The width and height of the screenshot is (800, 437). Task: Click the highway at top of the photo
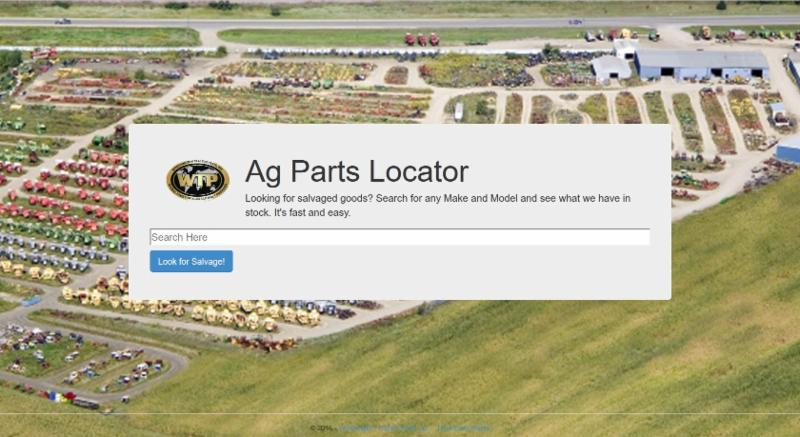coord(400,23)
